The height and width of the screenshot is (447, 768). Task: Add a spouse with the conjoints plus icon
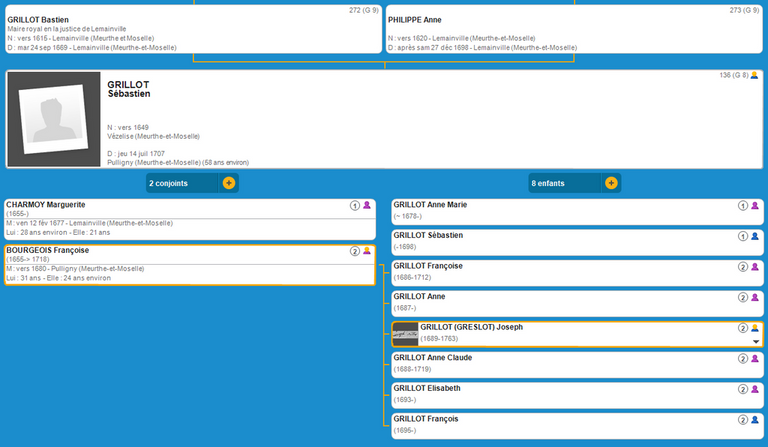229,183
